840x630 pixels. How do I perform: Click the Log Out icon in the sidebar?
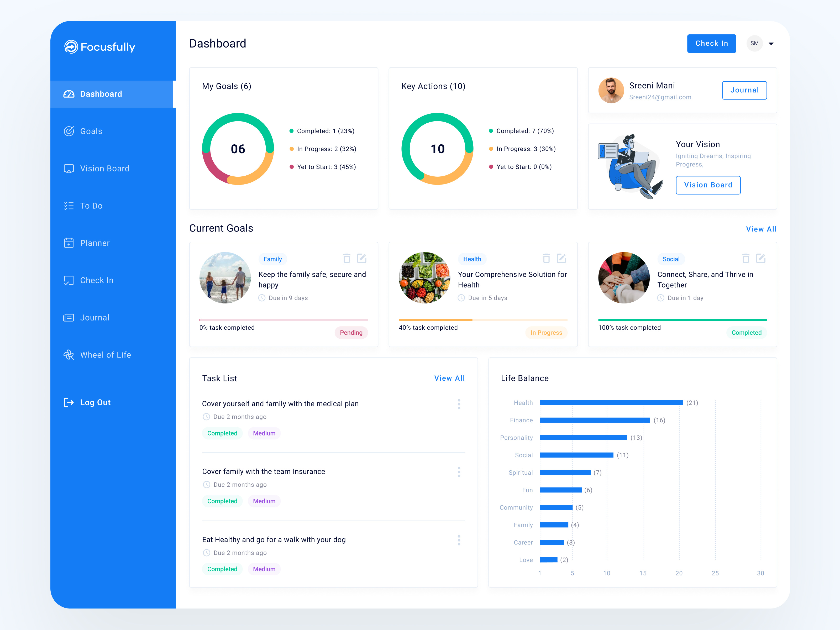coord(69,402)
